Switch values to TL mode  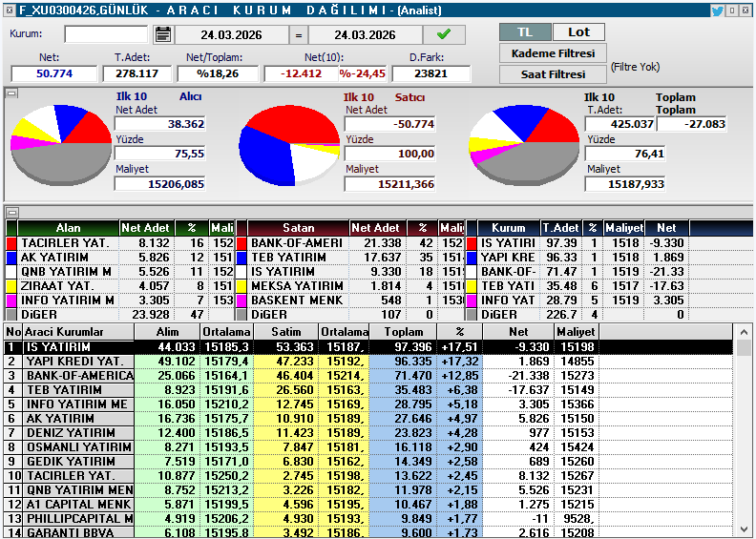525,32
